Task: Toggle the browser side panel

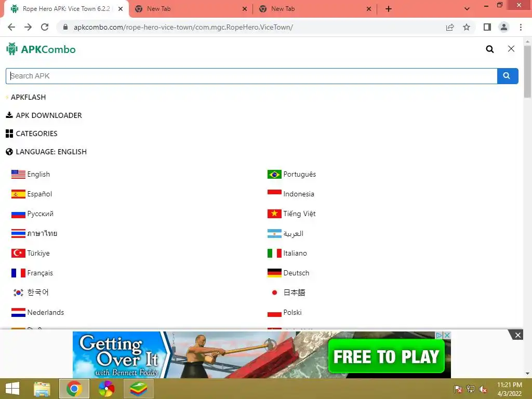Action: 487,27
